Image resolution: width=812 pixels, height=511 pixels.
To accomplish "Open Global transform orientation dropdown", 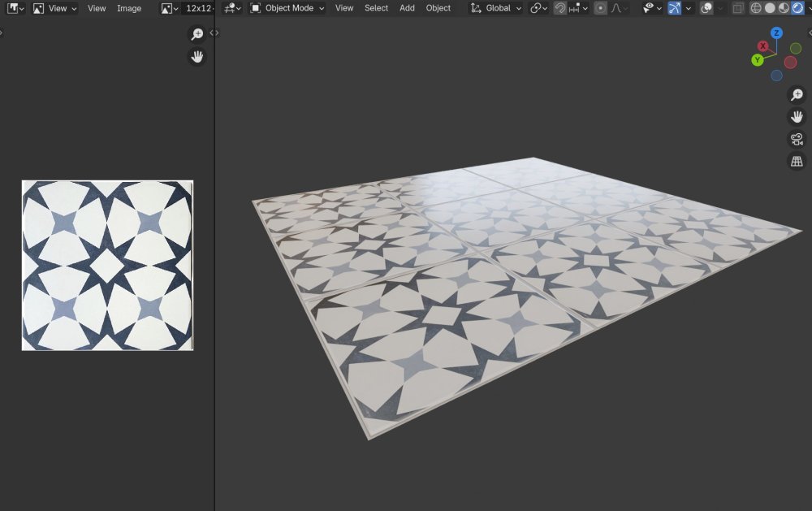I will 495,8.
